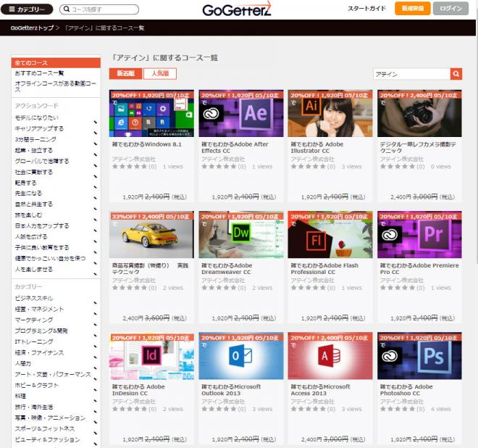Select the 人気順 sort tab
478x448 pixels.
coord(160,73)
